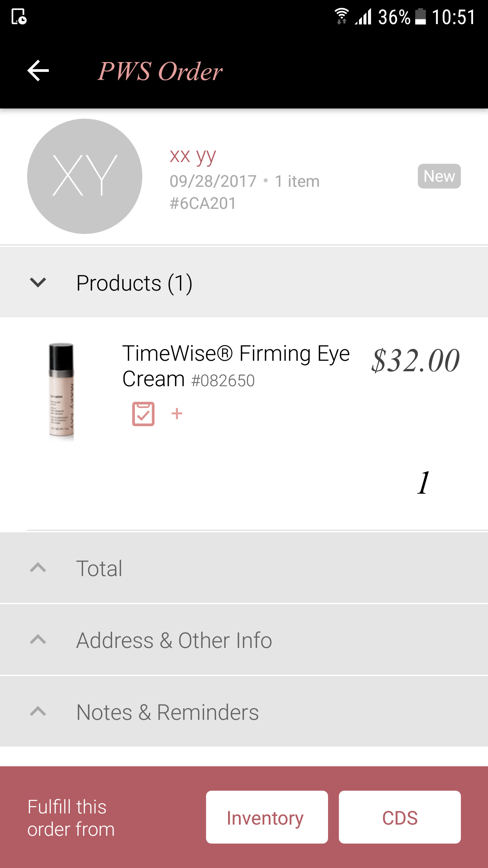488x868 pixels.
Task: Go back with the arrow icon
Action: 38,71
